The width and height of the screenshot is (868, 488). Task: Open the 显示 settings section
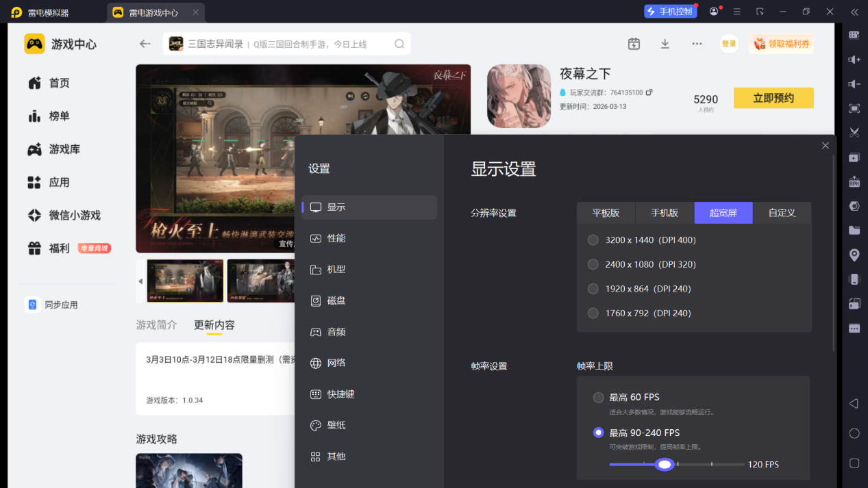[x=369, y=207]
